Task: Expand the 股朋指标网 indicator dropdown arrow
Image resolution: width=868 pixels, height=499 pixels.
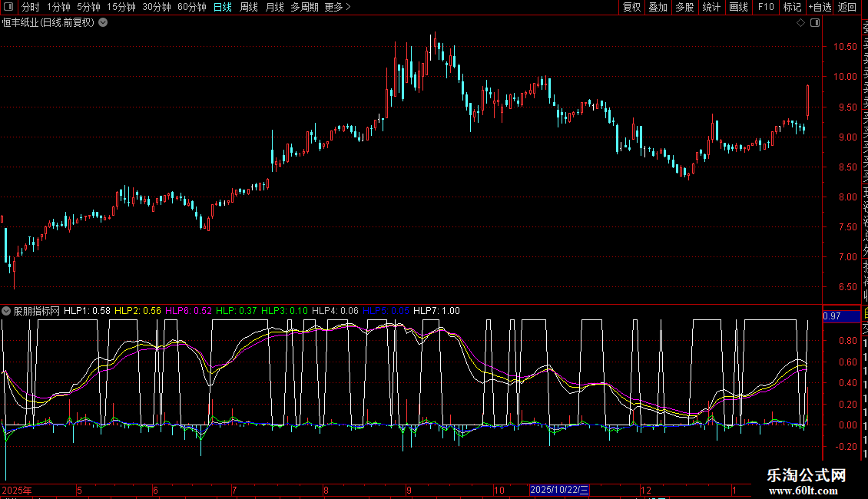Action: tap(6, 311)
